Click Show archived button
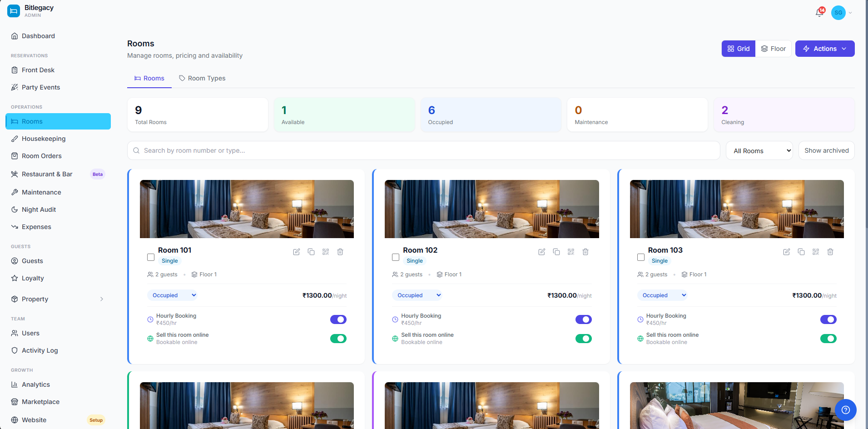 click(x=826, y=150)
